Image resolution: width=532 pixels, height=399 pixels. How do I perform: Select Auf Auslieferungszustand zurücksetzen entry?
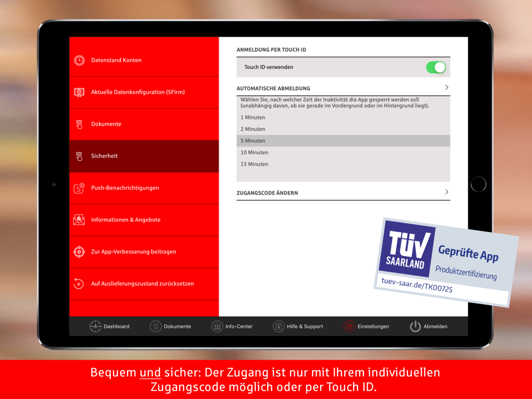(144, 284)
